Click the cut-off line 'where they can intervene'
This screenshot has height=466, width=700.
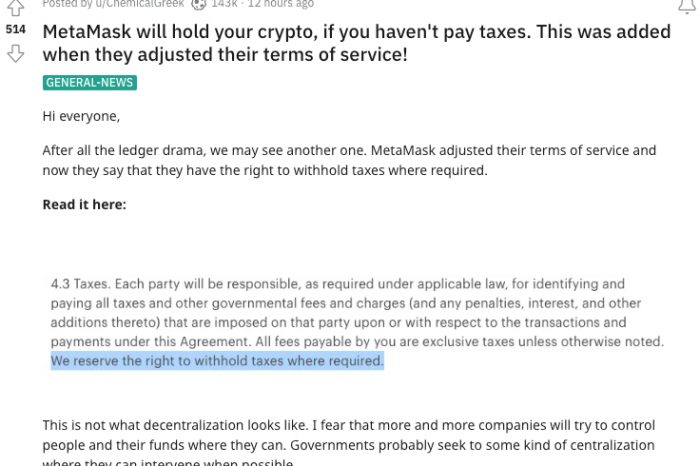[168, 462]
